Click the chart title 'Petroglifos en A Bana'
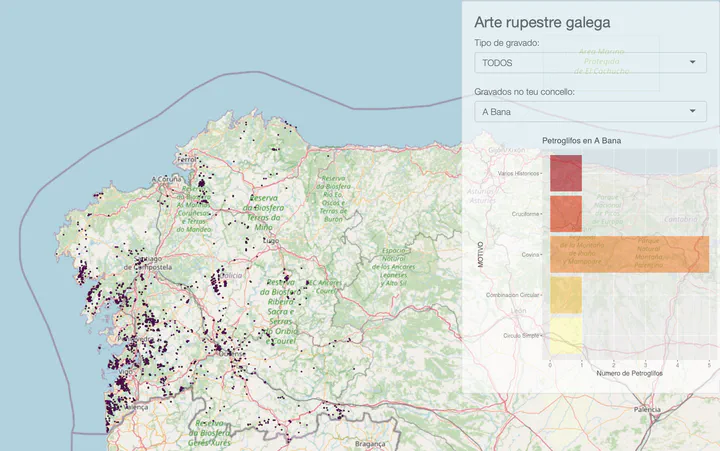This screenshot has width=720, height=451. [x=581, y=141]
